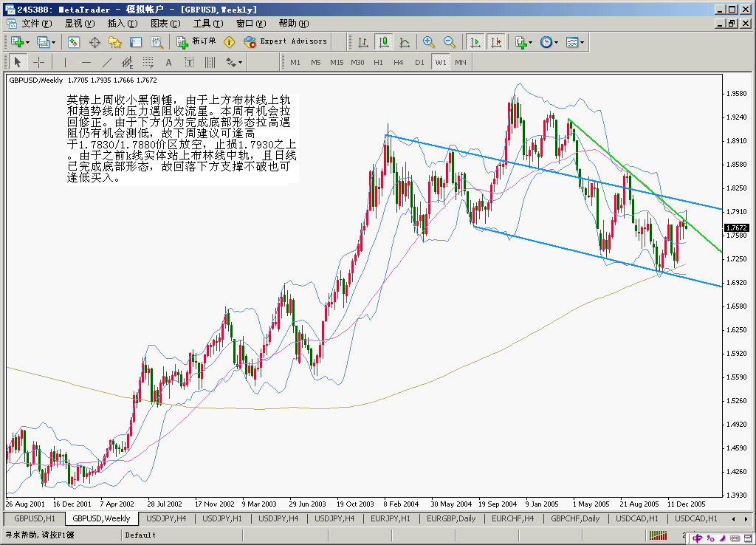Select the text label 'T' tool
756x545 pixels.
pos(189,62)
